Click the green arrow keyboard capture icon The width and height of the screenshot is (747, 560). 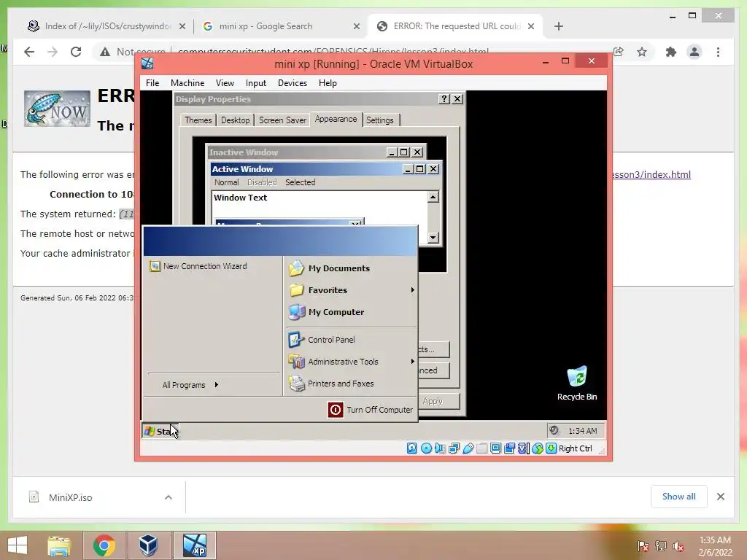point(551,448)
